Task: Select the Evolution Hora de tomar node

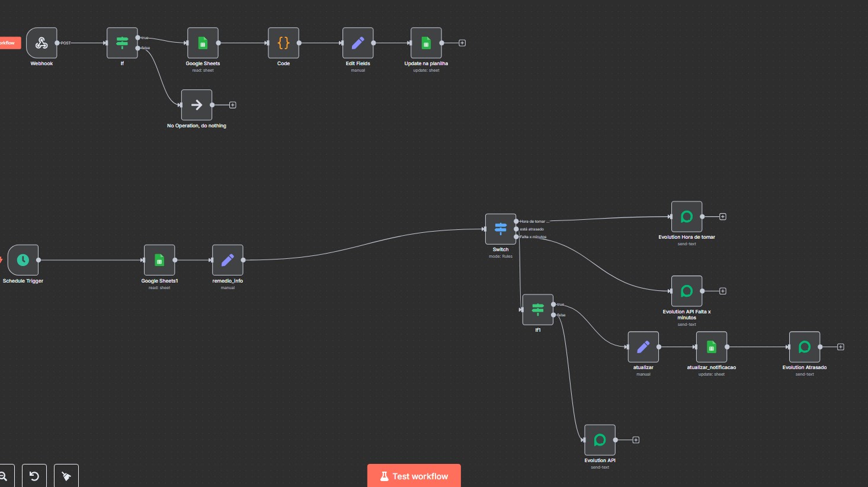Action: pos(687,217)
